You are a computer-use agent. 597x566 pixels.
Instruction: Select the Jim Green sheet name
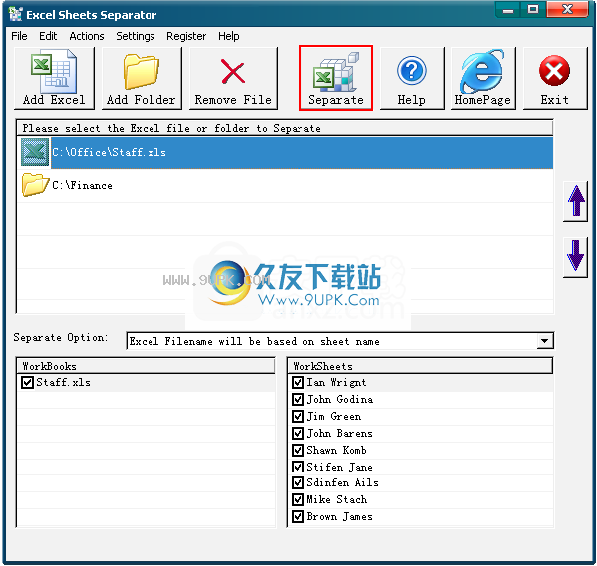tap(334, 416)
